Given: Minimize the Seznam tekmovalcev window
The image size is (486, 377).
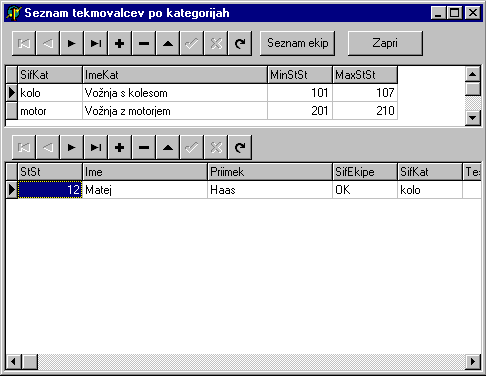Looking at the screenshot, I should tap(439, 13).
